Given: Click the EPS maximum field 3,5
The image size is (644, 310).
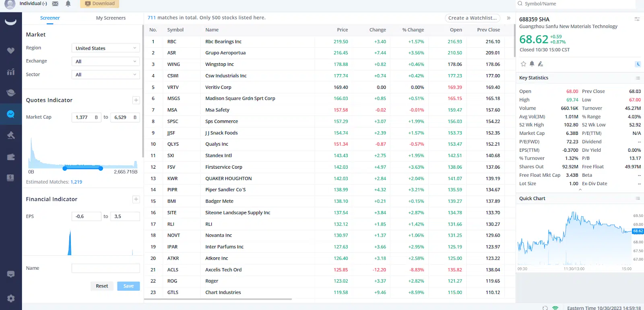Looking at the screenshot, I should [125, 217].
